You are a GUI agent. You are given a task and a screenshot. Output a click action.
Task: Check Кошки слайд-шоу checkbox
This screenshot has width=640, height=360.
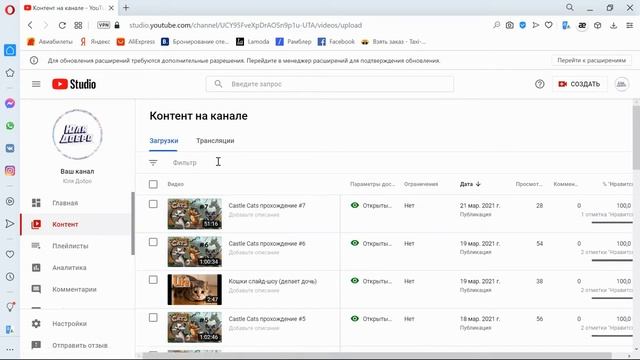click(153, 280)
